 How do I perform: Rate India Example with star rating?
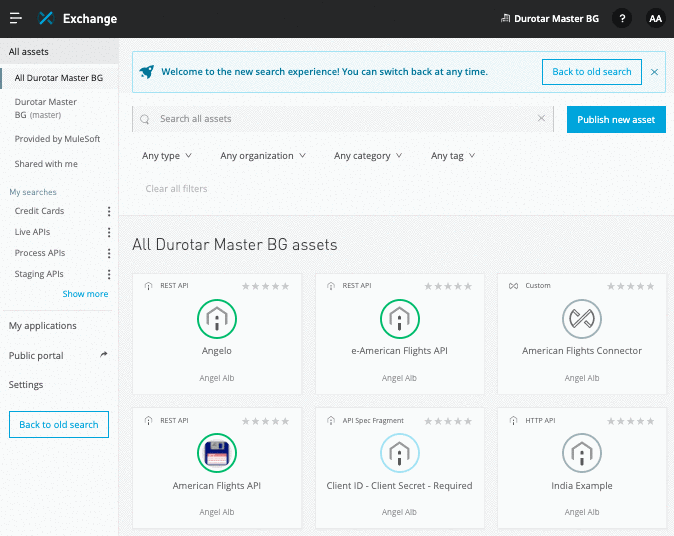(x=631, y=421)
